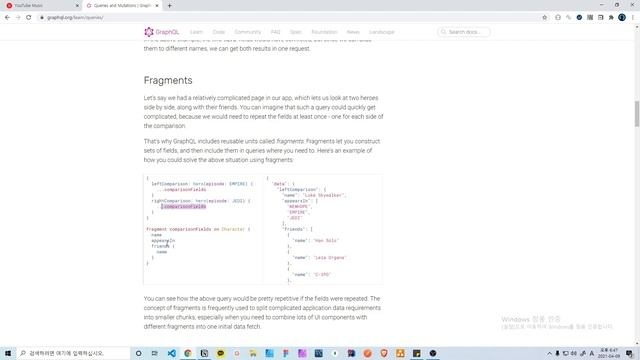
Task: Click the IME language indicator A
Action: pos(592,353)
